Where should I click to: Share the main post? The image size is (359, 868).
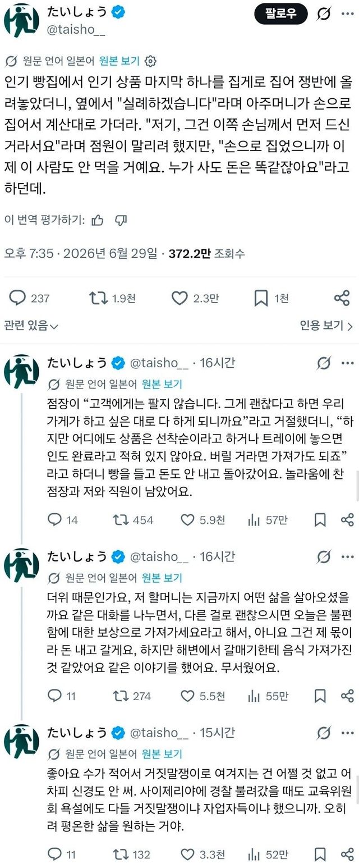point(342,298)
